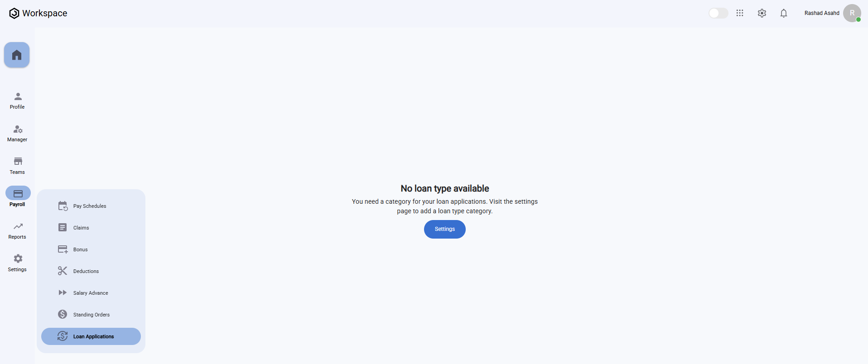Screen dimensions: 868x364
Task: Open Salary Advance in Payroll menu
Action: [91, 293]
